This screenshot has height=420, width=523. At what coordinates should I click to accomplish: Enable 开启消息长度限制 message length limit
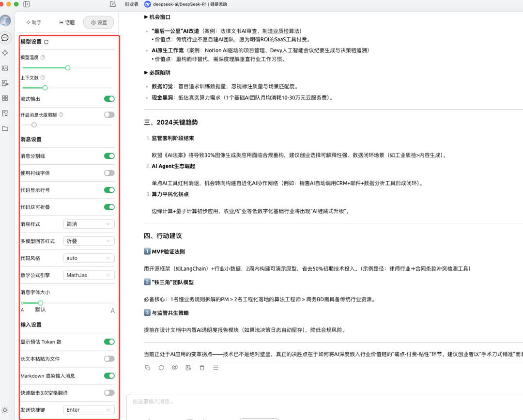[109, 115]
